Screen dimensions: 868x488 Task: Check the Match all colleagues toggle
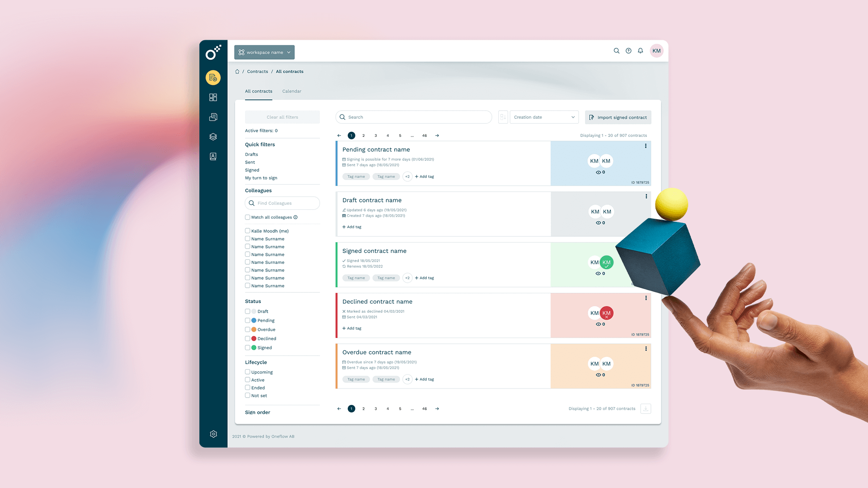[247, 217]
